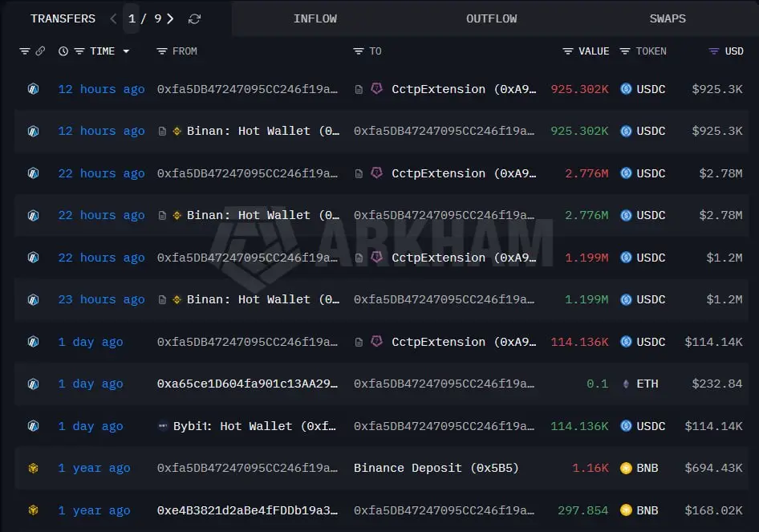
Task: Click the Arbitrum chain icon in first row
Action: [x=34, y=89]
